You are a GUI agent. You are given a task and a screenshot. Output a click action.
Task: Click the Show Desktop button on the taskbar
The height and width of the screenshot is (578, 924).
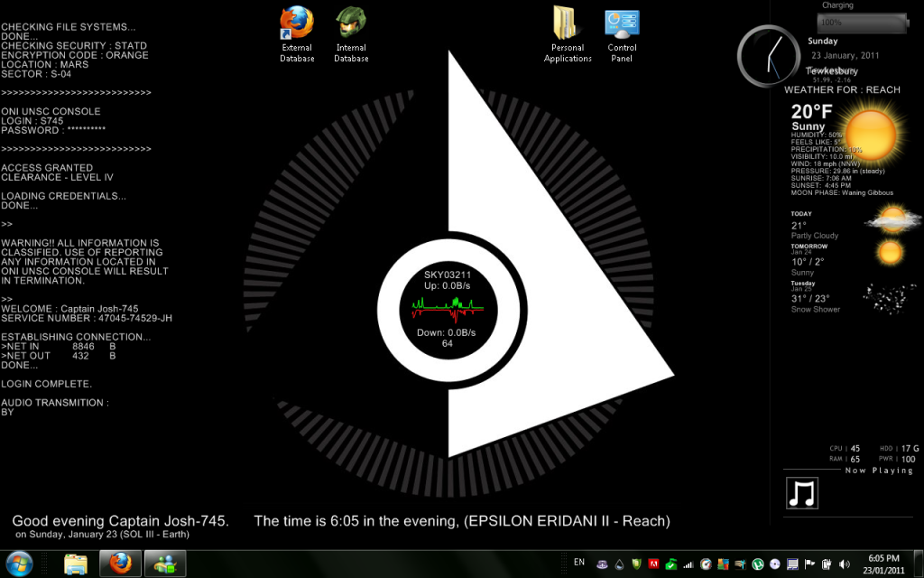[x=919, y=564]
